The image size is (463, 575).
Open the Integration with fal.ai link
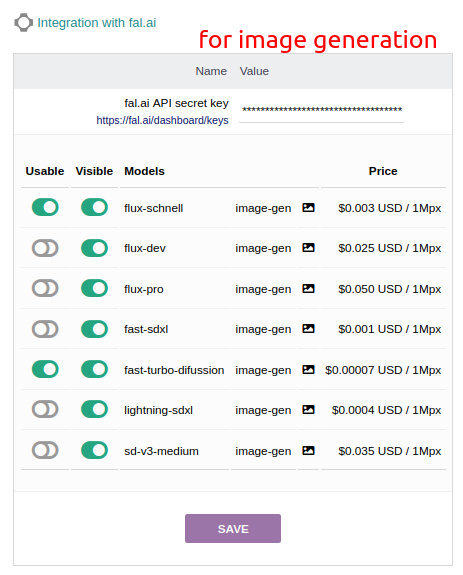[x=97, y=23]
